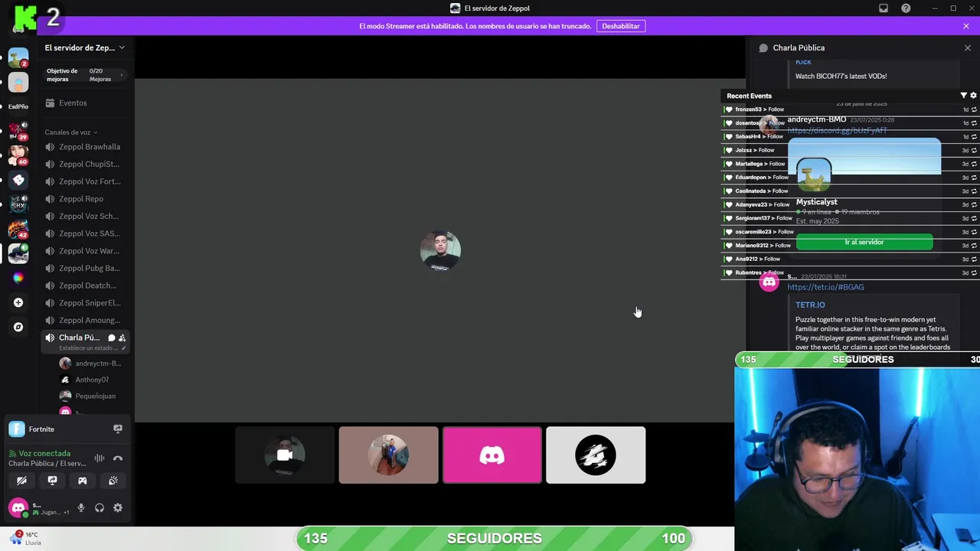Toggle the camera tile in call grid
Screen dimensions: 980x551
[x=285, y=455]
